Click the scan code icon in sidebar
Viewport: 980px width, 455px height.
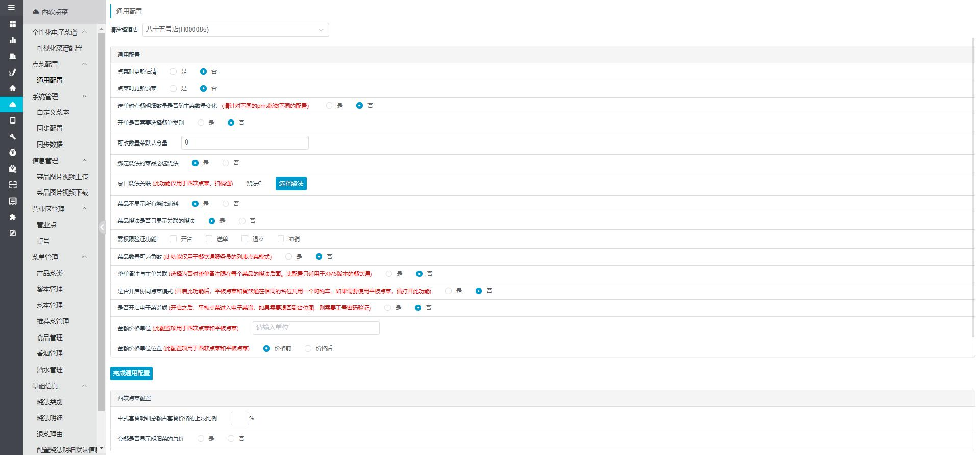(13, 185)
